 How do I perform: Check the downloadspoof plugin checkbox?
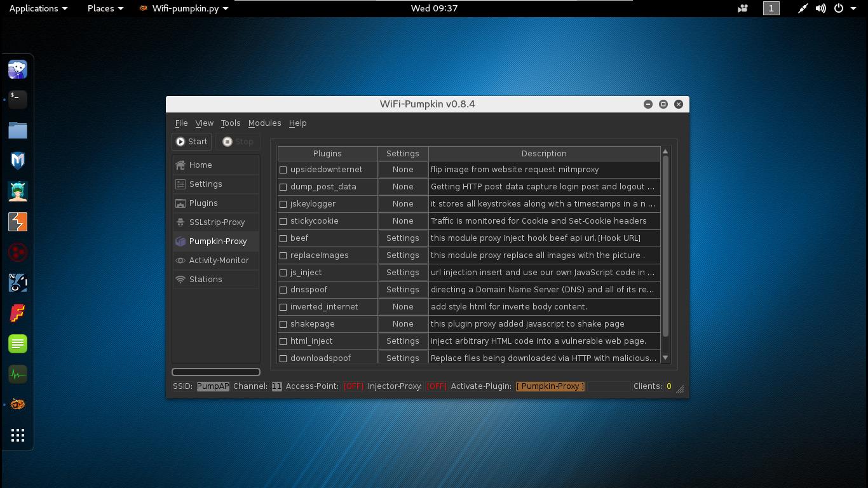pos(283,358)
